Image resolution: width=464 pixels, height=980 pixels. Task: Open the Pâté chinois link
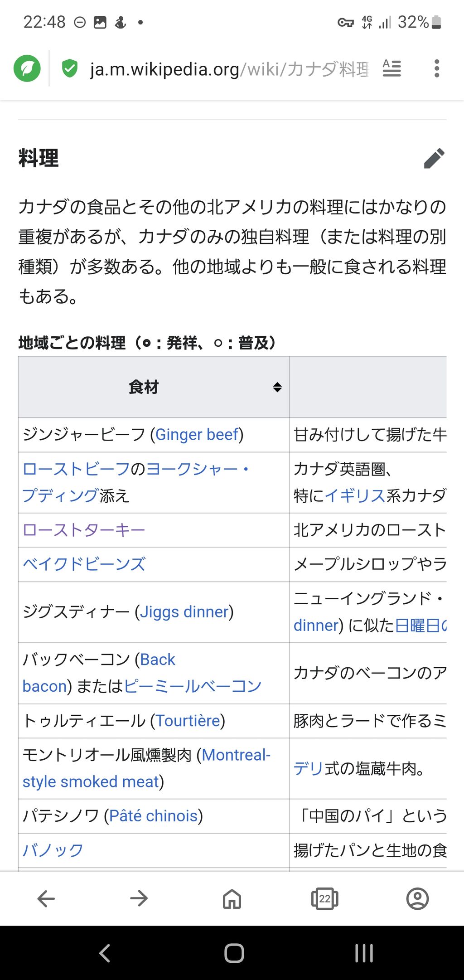tap(153, 816)
